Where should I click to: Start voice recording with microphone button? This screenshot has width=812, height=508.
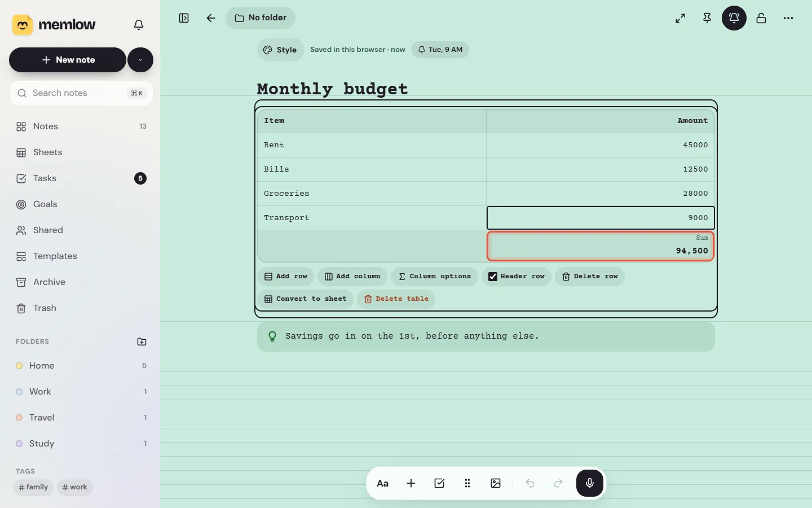590,483
